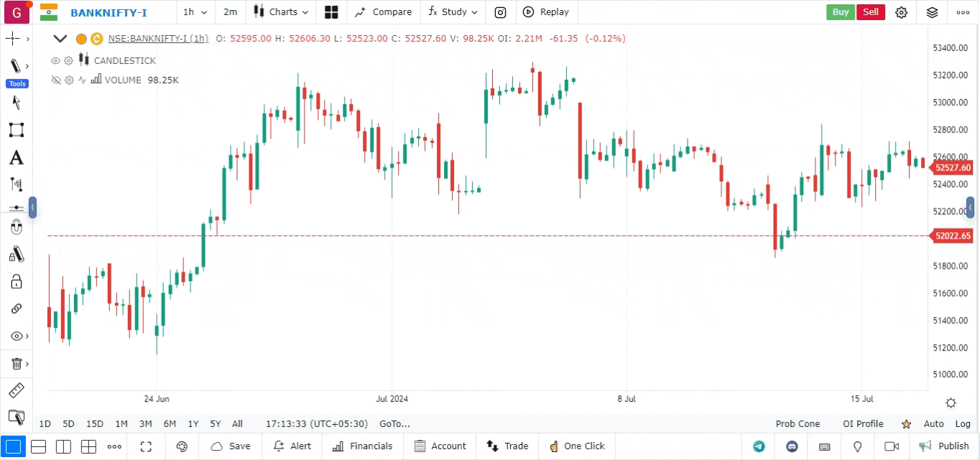
Task: Select the 6M range tab
Action: coord(170,424)
